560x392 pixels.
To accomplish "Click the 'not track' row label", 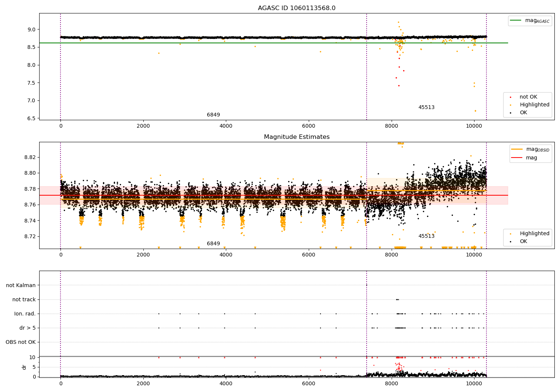I will coord(24,300).
